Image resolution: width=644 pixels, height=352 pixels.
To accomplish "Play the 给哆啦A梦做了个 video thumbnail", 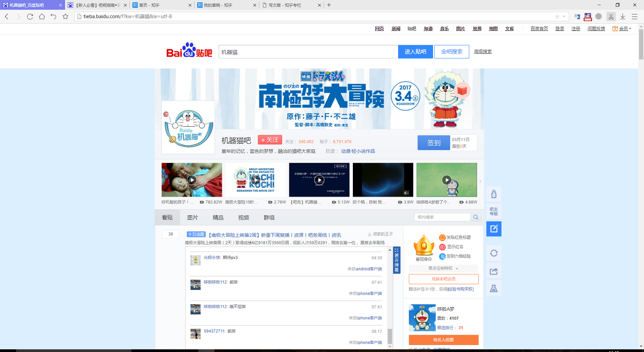I will click(447, 180).
